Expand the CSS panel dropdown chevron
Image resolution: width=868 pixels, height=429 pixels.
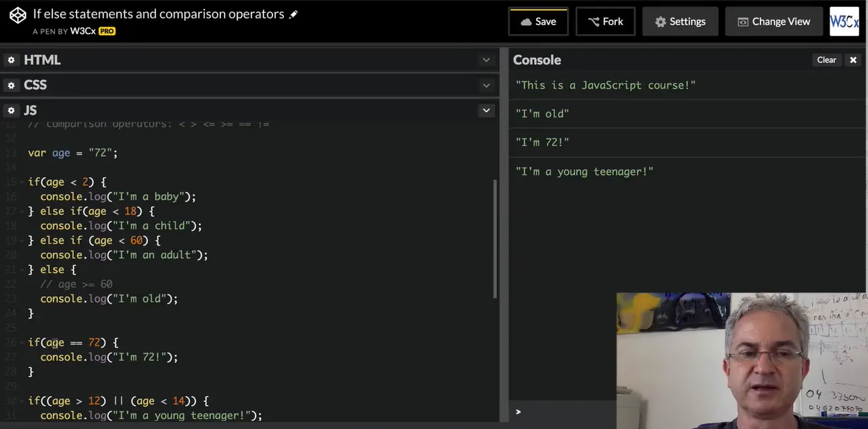[x=486, y=85]
